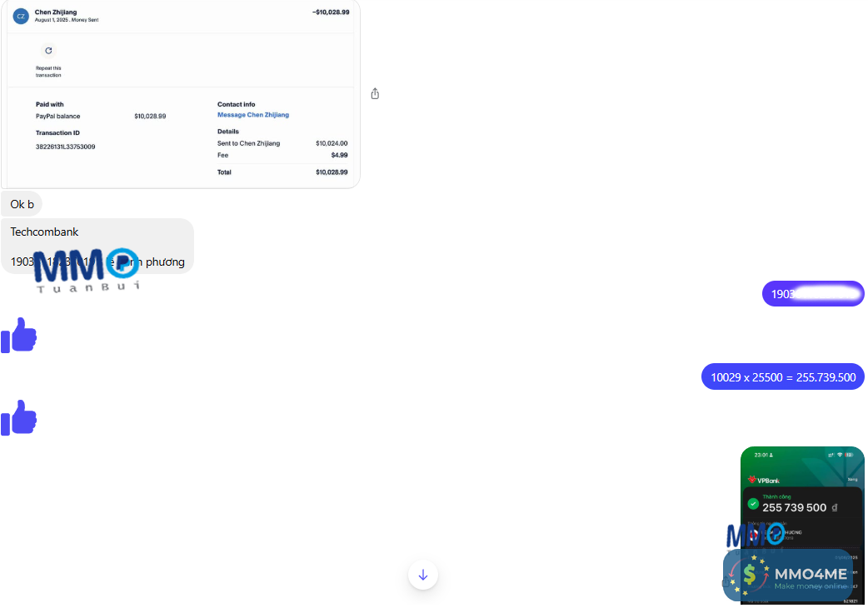Select the Techcombank account message bubble
The image size is (868, 613).
pyautogui.click(x=97, y=247)
